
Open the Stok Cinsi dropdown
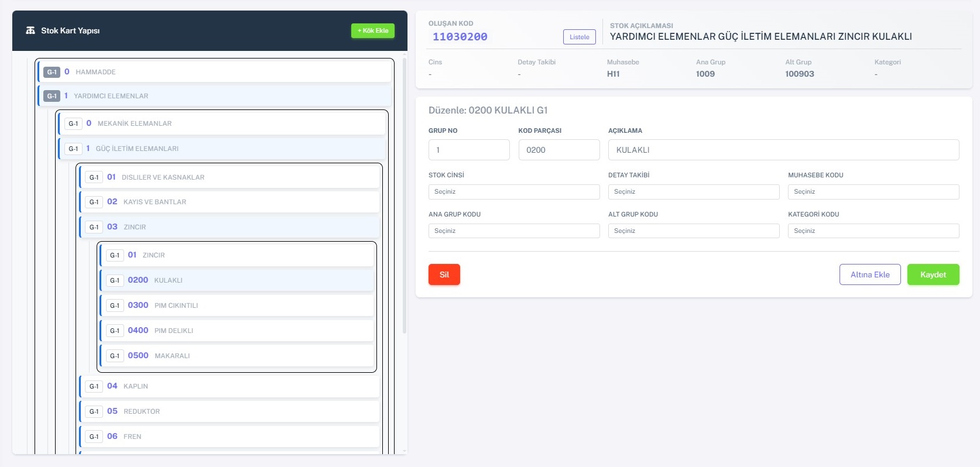[x=513, y=192]
